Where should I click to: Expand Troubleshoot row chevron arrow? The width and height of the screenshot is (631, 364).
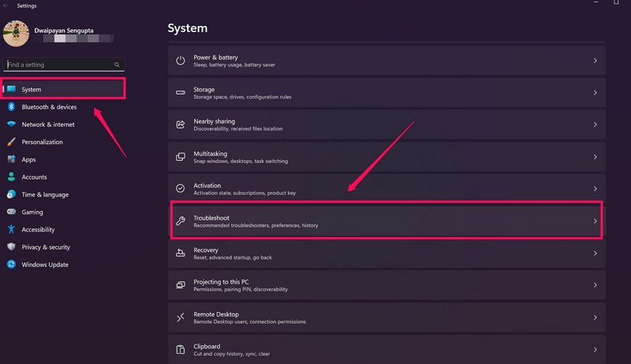click(595, 221)
